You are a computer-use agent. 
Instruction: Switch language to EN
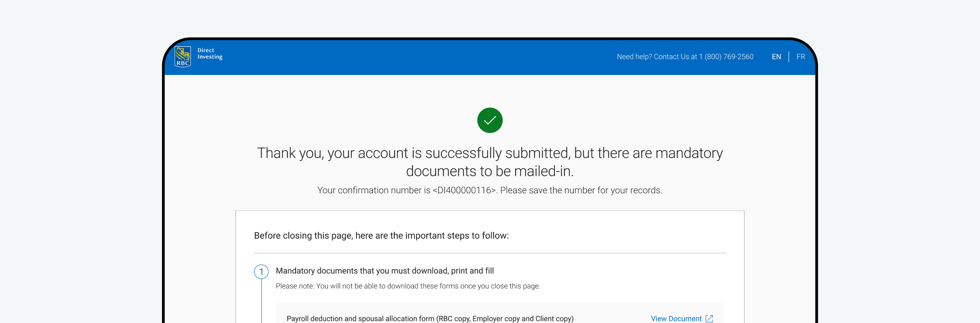coord(776,57)
